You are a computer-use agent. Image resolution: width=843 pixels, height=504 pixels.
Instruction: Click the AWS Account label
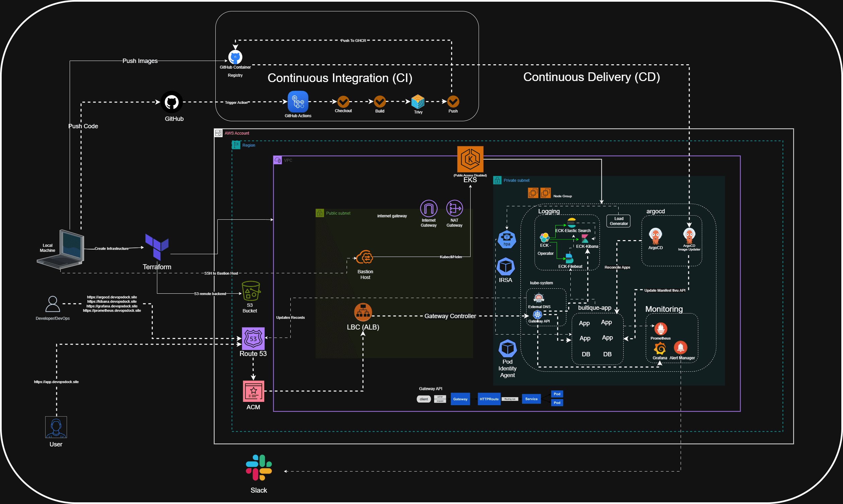(237, 133)
